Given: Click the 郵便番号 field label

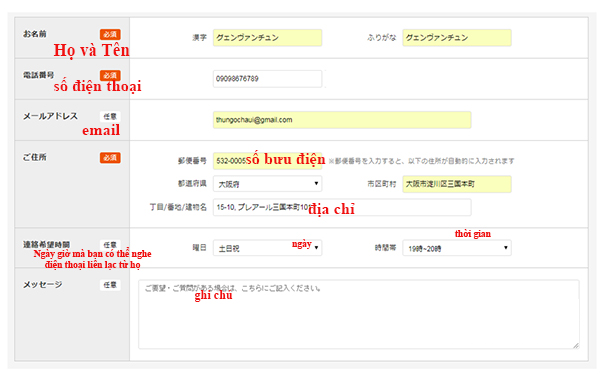Looking at the screenshot, I should [192, 161].
